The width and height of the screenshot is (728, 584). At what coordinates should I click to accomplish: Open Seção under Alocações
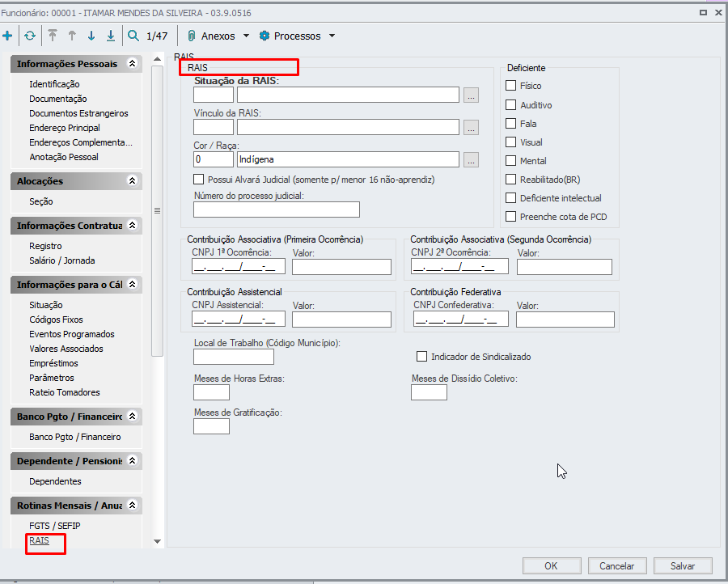41,201
